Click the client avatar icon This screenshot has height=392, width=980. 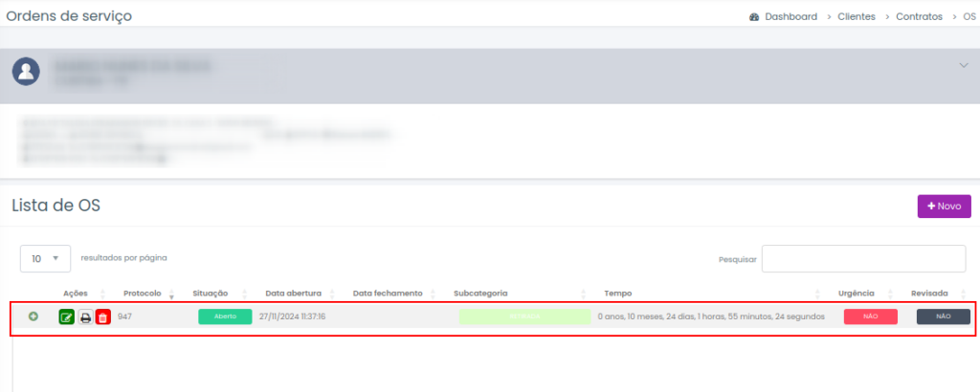pyautogui.click(x=27, y=72)
